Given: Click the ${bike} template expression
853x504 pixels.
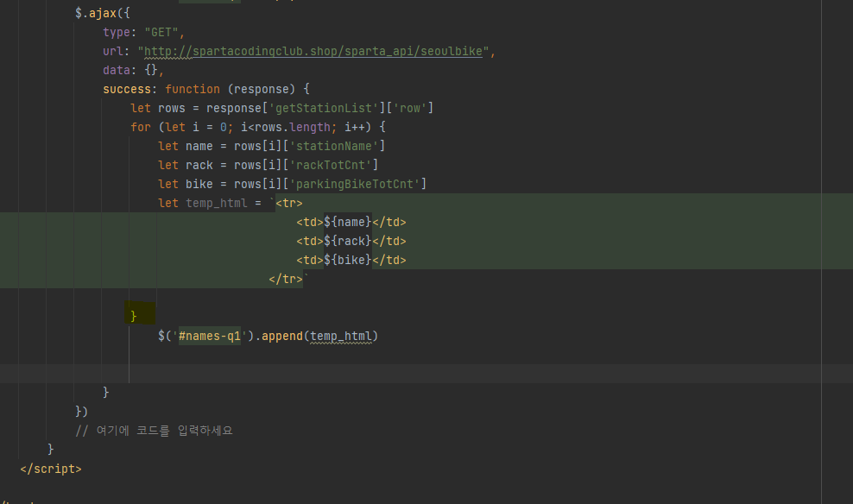Looking at the screenshot, I should (348, 261).
